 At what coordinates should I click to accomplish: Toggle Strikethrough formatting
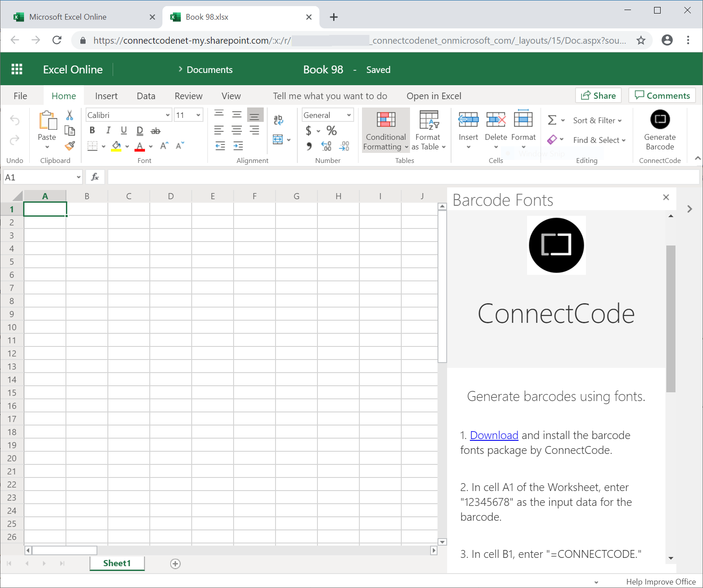coord(155,131)
